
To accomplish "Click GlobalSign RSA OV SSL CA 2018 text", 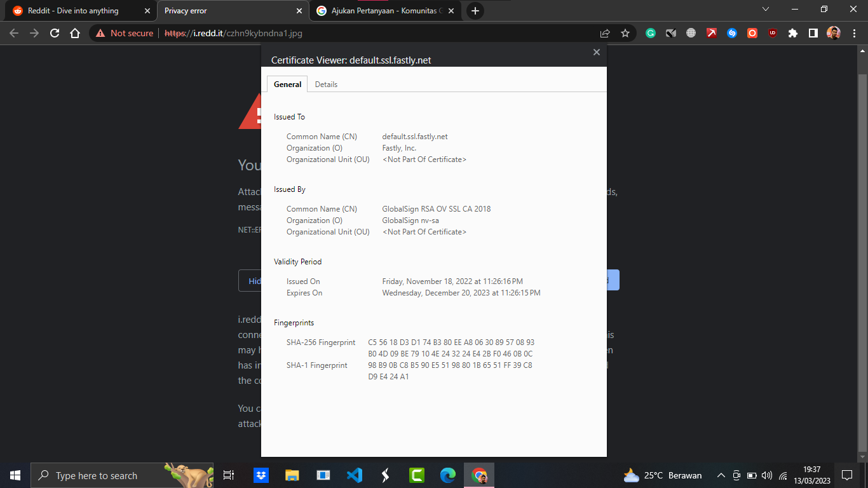I will [437, 209].
